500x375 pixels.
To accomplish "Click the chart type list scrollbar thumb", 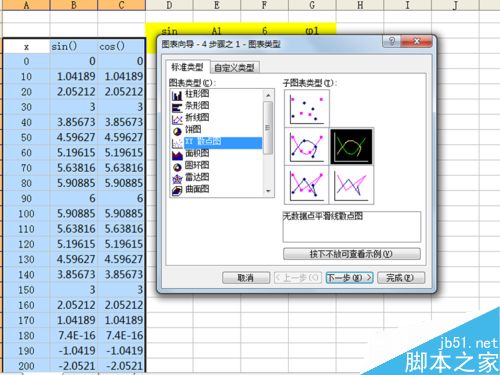I will click(x=268, y=128).
